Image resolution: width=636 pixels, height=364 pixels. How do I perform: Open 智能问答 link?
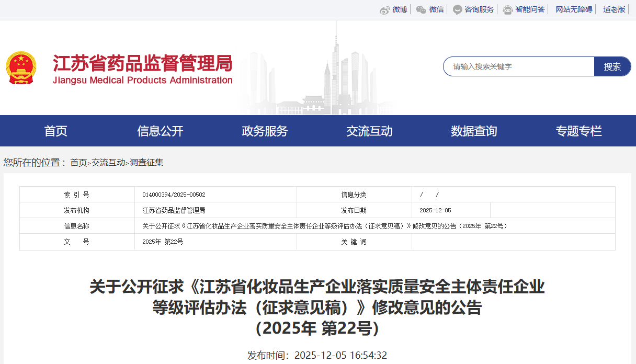[x=530, y=9]
